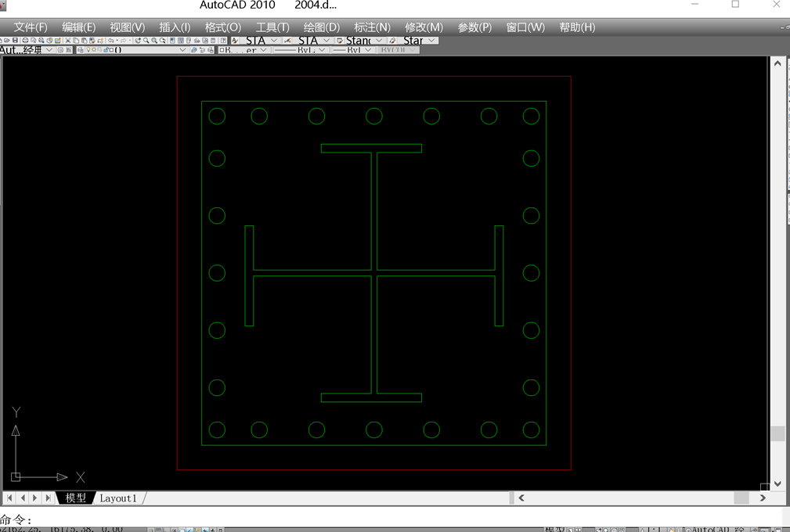
Task: Click the Plot Preview icon
Action: pyautogui.click(x=33, y=40)
